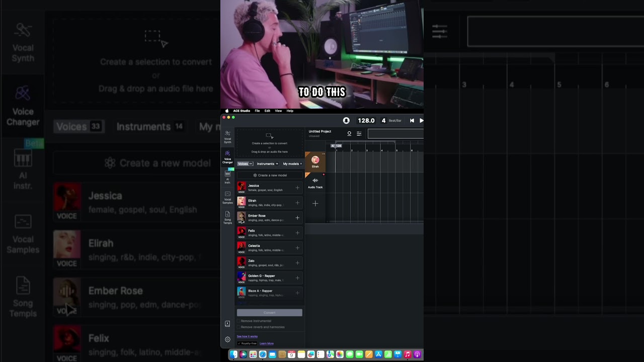
Task: Preview the Jessica voice thumbnail
Action: pos(242,188)
